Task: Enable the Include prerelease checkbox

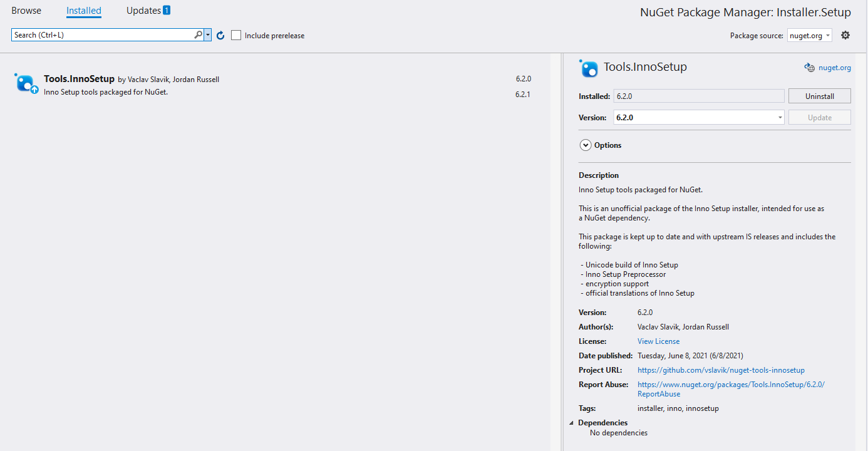Action: coord(235,35)
